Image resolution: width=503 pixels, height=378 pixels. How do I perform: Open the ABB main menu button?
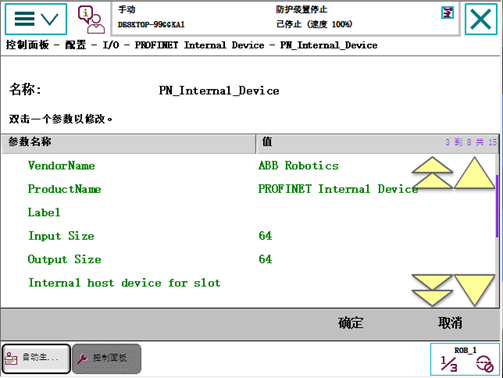click(x=36, y=19)
